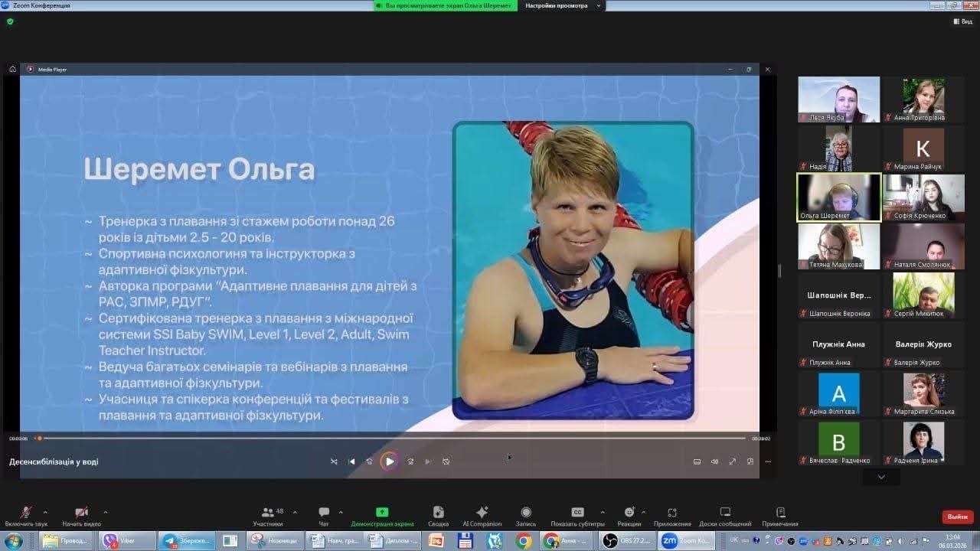Expand audio options arrow next to microphone

point(45,512)
